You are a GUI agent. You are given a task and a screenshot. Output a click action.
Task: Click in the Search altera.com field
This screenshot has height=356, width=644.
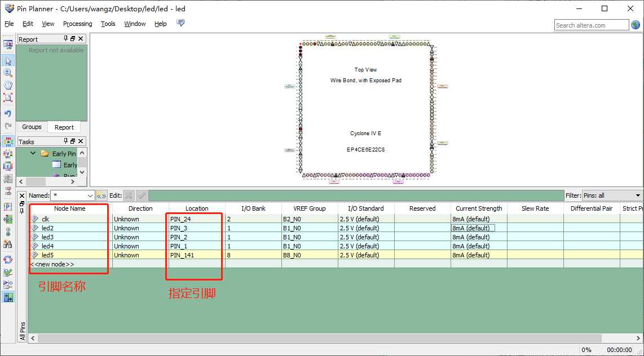click(592, 25)
